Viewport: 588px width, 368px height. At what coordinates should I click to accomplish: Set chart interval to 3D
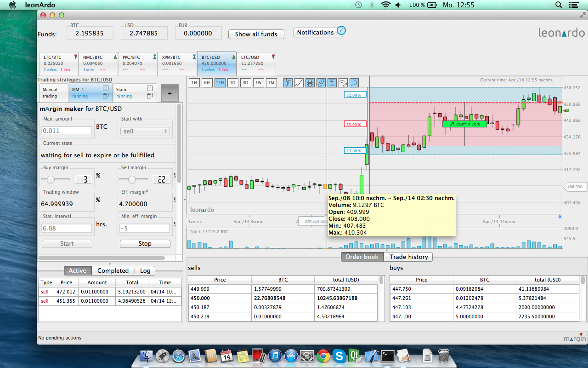point(246,83)
